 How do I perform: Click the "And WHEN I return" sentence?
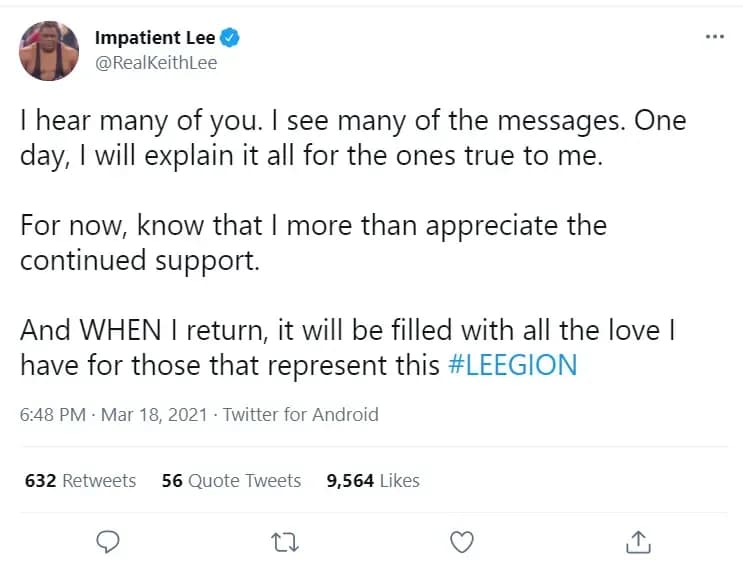pos(347,330)
